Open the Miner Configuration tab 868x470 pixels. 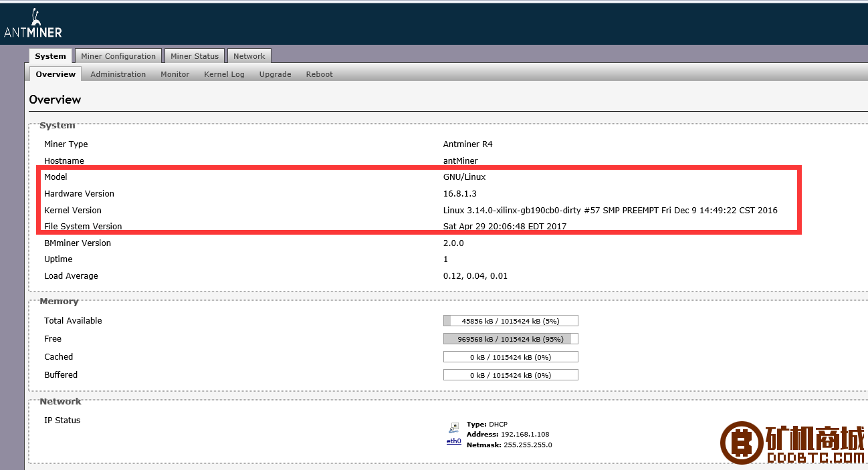tap(118, 56)
